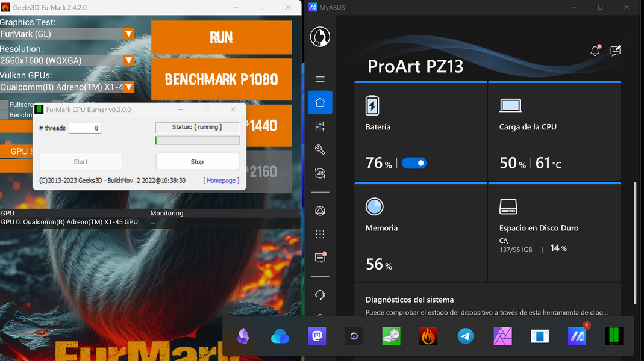Open the headset support icon in MyASUS

[320, 295]
